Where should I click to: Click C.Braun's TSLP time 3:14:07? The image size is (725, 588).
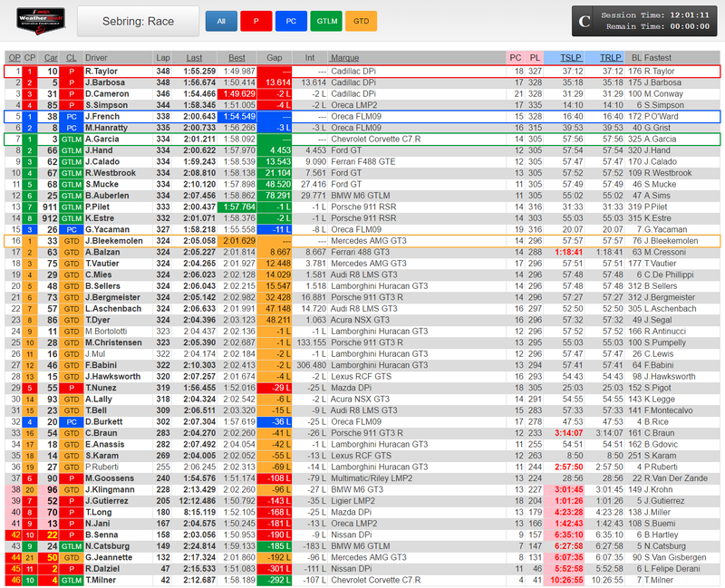569,434
